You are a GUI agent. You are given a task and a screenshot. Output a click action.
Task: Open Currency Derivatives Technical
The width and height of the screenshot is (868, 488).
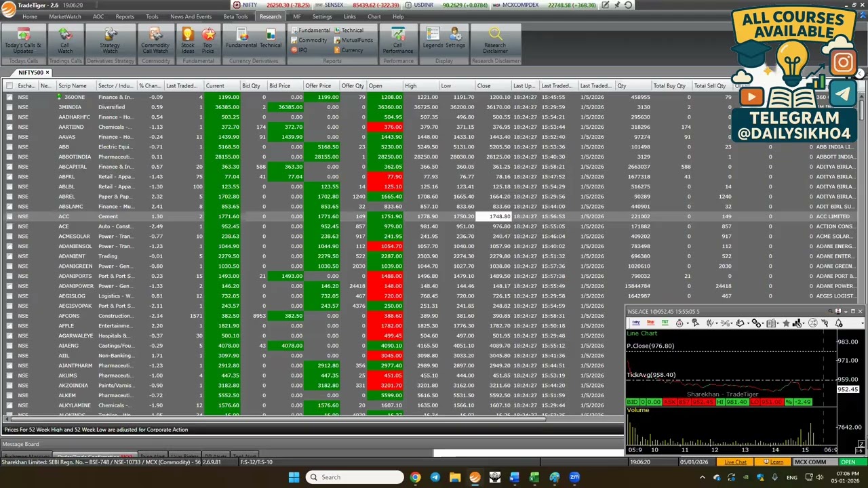tap(271, 38)
